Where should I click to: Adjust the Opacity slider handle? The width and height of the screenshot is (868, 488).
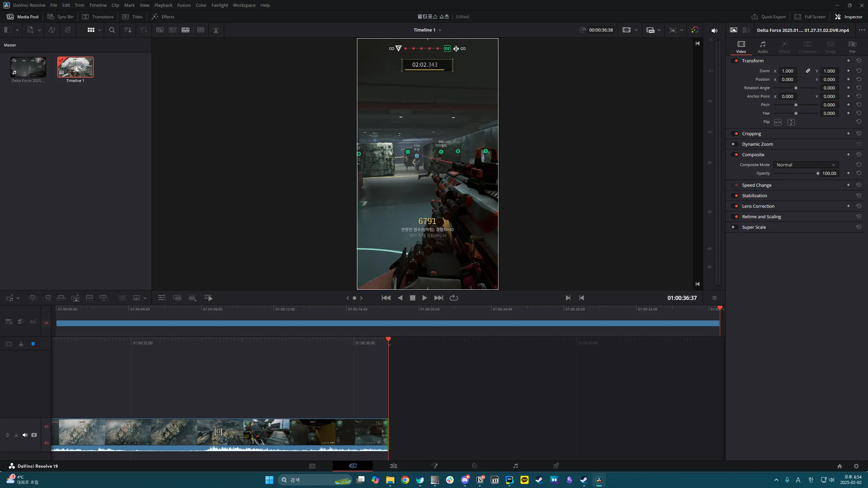[818, 174]
